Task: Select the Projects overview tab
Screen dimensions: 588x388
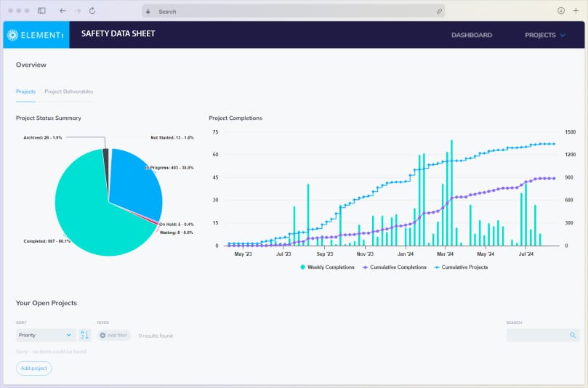Action: [25, 92]
